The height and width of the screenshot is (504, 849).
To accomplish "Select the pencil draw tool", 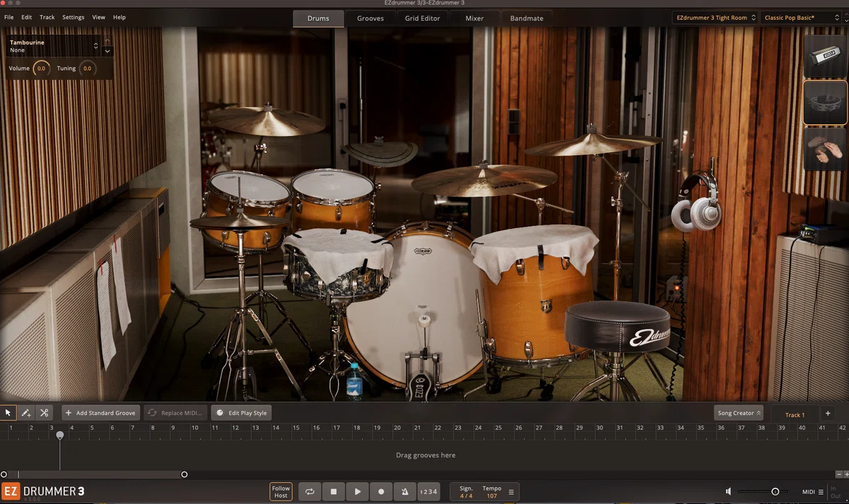I will 26,413.
